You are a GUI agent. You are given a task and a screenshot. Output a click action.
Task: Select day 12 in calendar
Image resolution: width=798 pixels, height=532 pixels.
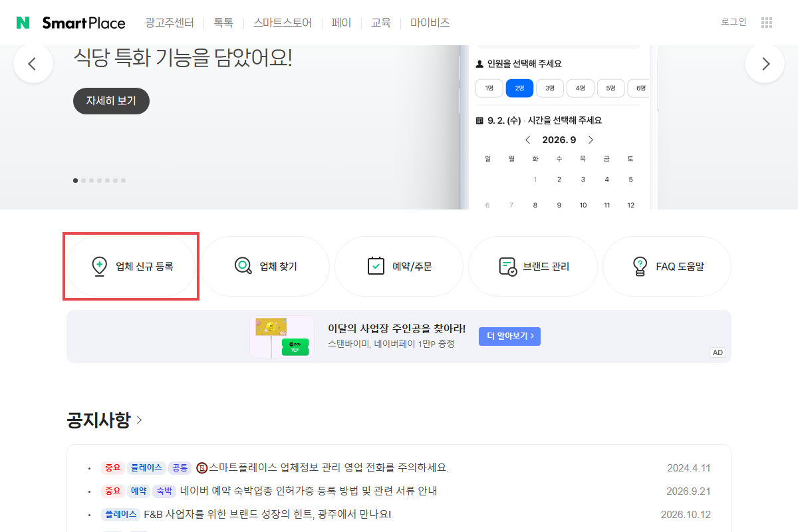click(x=630, y=205)
